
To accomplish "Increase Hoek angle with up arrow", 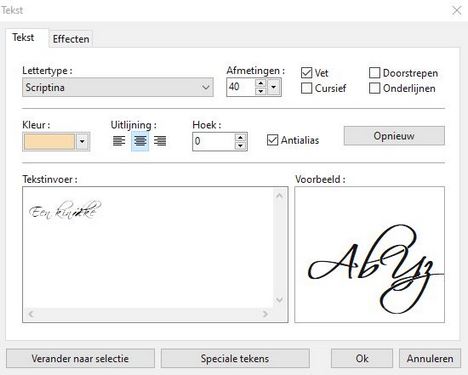I will pos(240,137).
